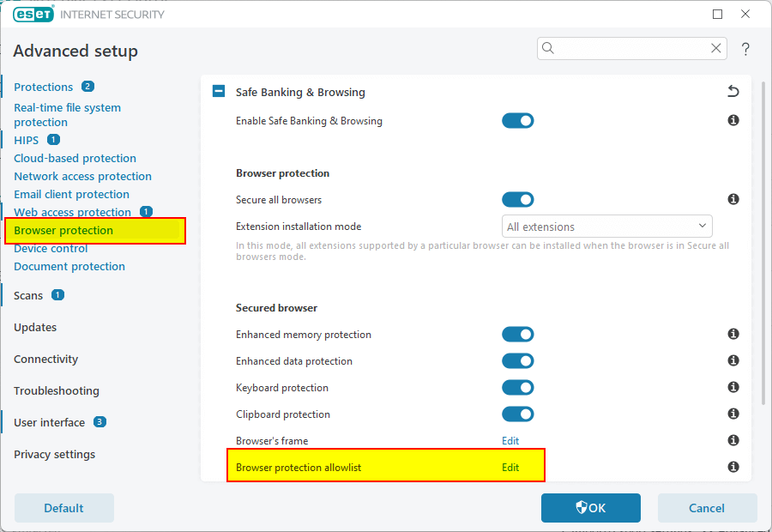Click info icon for Enable Safe Banking & Browsing
This screenshot has height=532, width=772.
[733, 121]
